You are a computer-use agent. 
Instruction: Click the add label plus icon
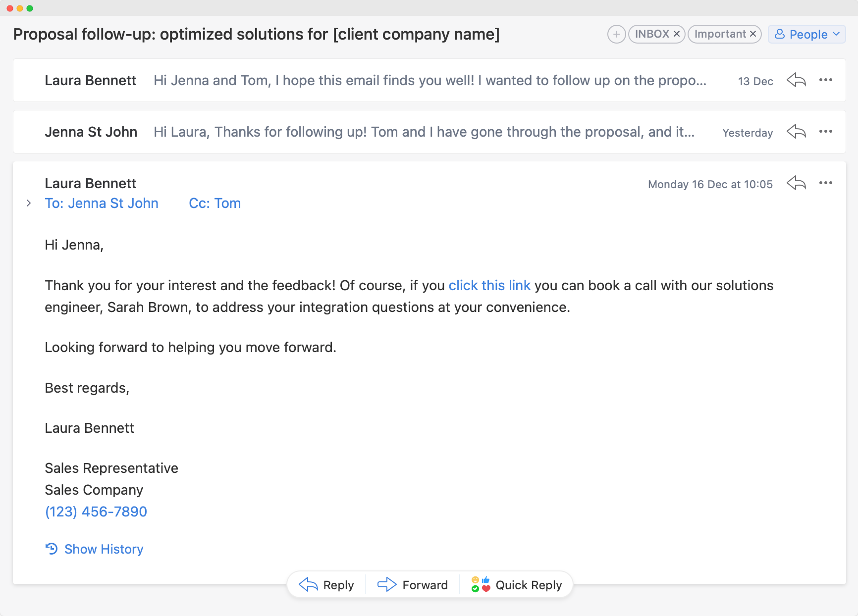click(616, 34)
